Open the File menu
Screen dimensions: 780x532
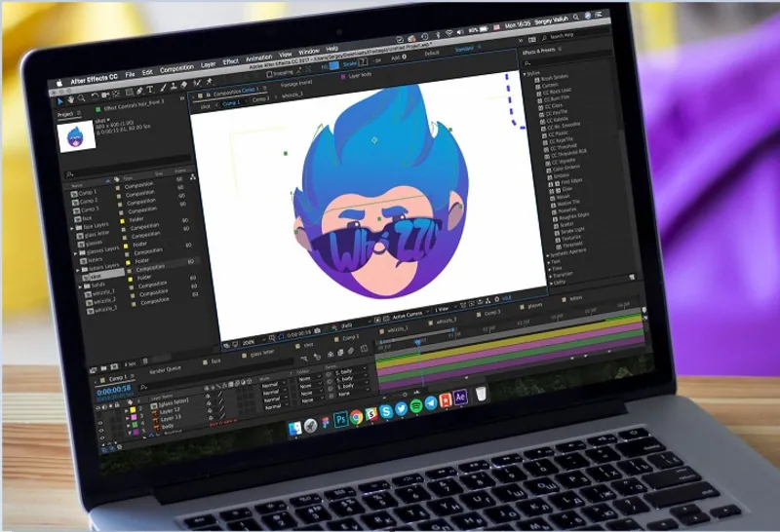click(x=130, y=75)
